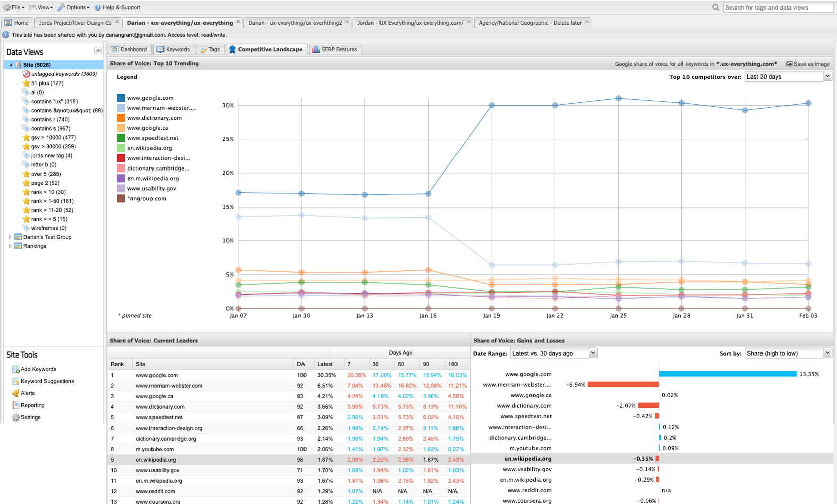Image resolution: width=837 pixels, height=504 pixels.
Task: Click the star icon for over 5 (285)
Action: (26, 174)
